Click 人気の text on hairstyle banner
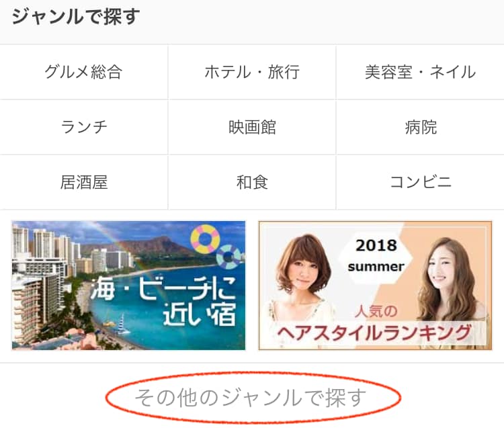Image resolution: width=504 pixels, height=428 pixels. (x=376, y=311)
